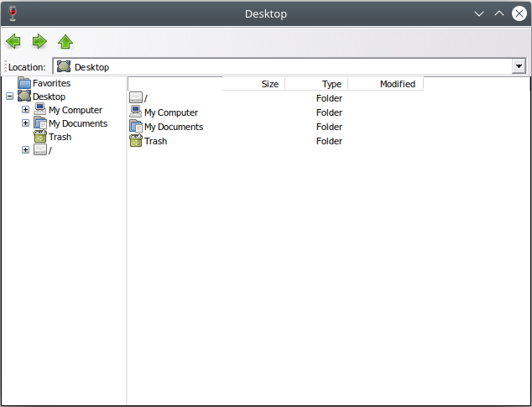Image resolution: width=532 pixels, height=407 pixels.
Task: Click the Location address field
Action: tap(282, 66)
